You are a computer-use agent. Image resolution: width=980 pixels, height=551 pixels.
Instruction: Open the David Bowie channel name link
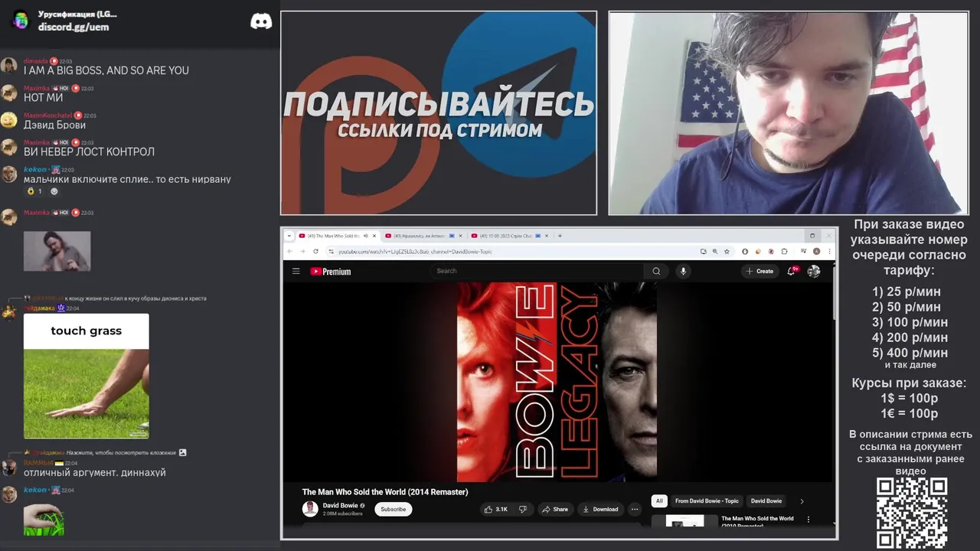point(340,505)
